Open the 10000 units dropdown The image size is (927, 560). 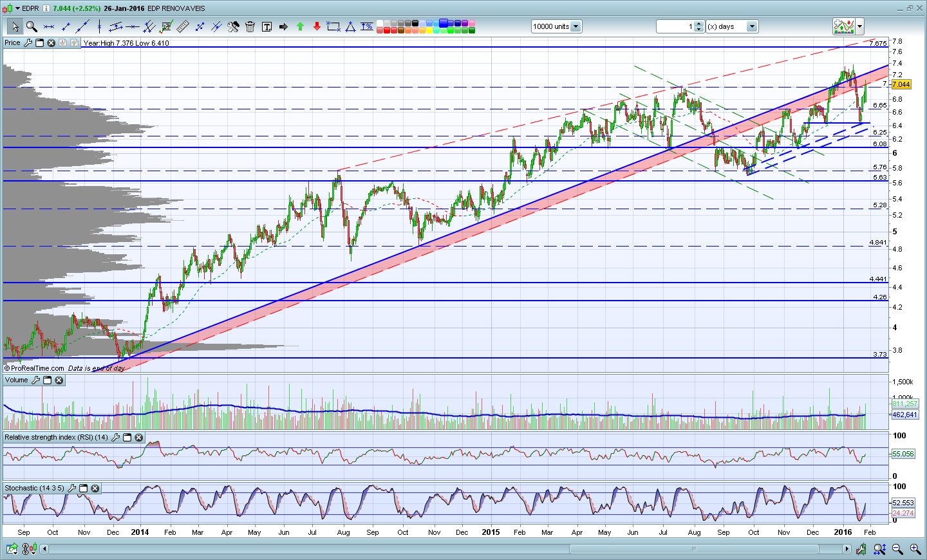[576, 26]
